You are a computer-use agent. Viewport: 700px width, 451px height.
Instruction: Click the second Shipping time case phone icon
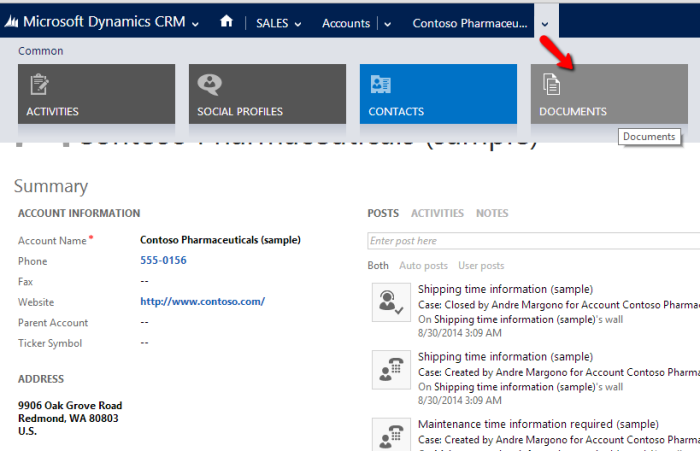click(389, 369)
